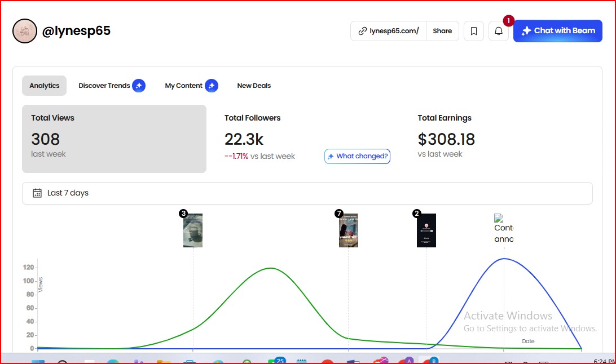Start Chat with Beam
Image resolution: width=616 pixels, height=364 pixels.
coord(558,31)
